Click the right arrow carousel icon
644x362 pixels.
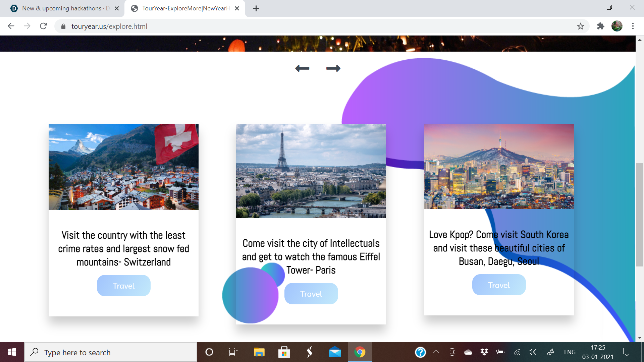(x=333, y=68)
